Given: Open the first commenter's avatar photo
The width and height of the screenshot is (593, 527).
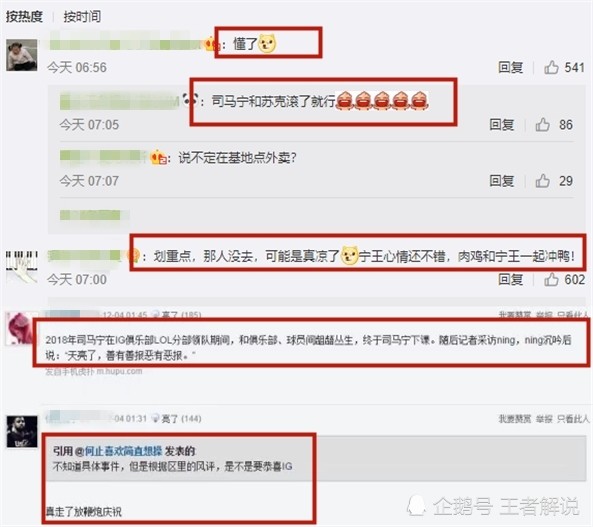Looking at the screenshot, I should point(22,55).
